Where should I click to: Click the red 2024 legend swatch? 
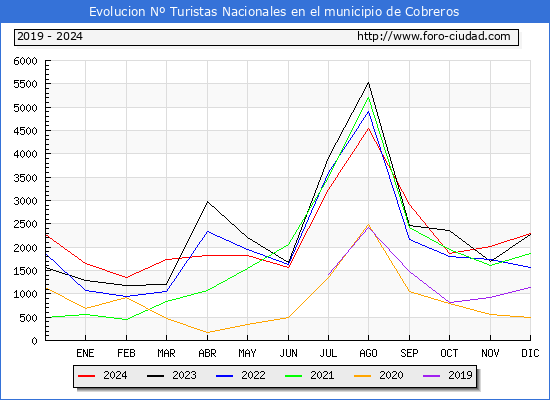click(x=87, y=376)
